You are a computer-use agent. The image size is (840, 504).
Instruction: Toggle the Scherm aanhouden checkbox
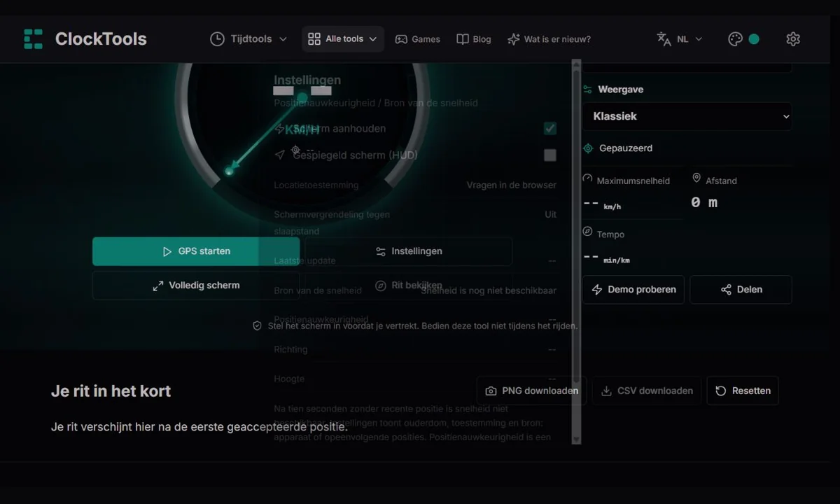550,128
